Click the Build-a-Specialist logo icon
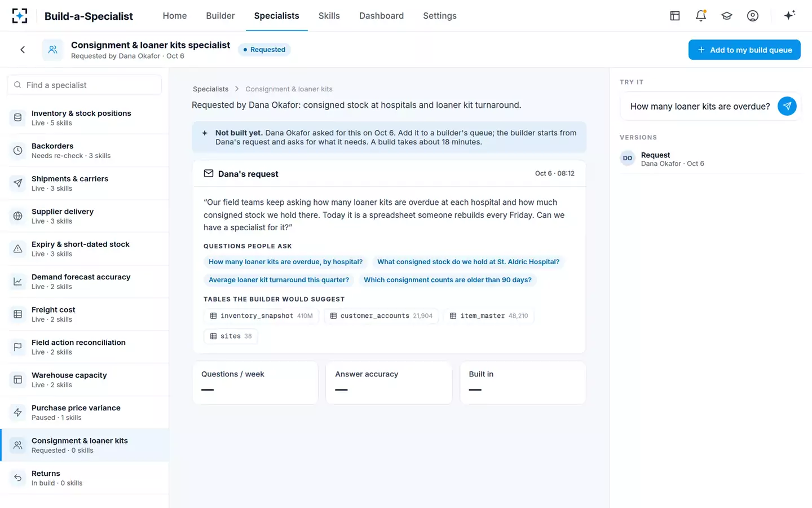 [20, 16]
